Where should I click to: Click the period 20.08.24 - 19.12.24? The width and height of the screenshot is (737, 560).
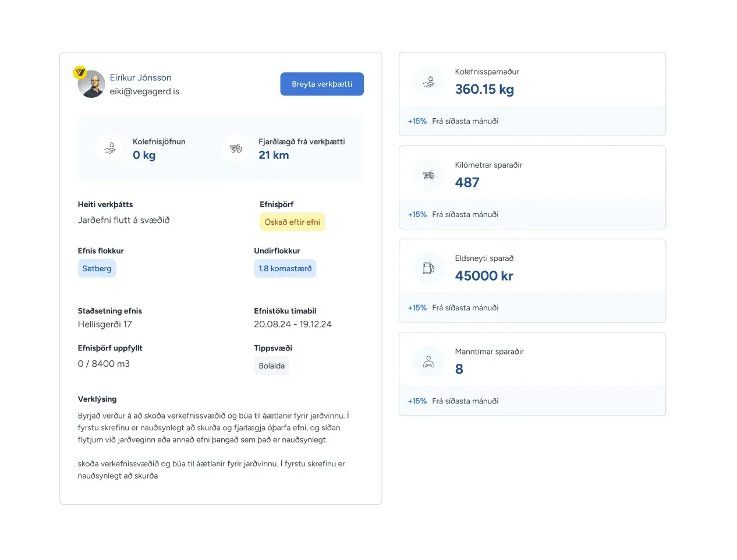(293, 324)
